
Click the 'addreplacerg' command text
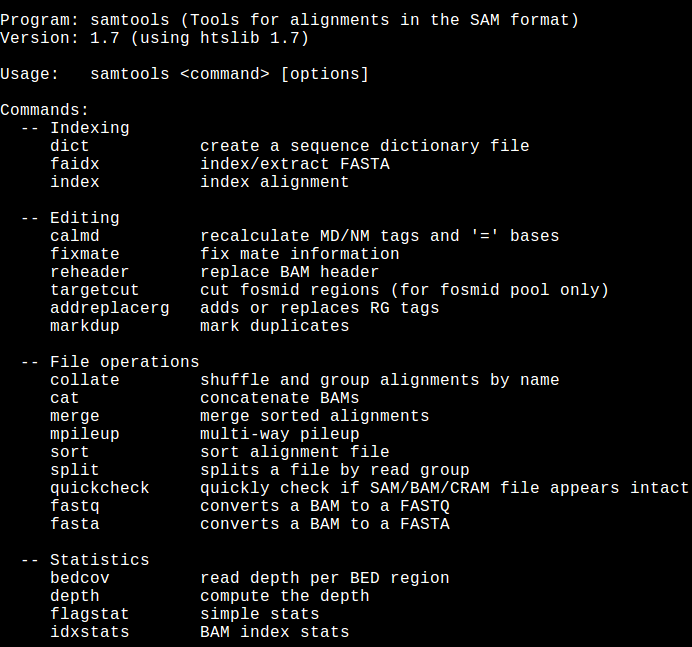pyautogui.click(x=110, y=308)
